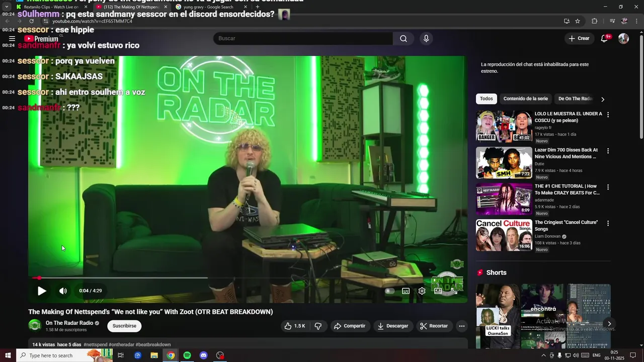Open Cringiest Cancel Culture Songs thumbnail

[x=504, y=235]
